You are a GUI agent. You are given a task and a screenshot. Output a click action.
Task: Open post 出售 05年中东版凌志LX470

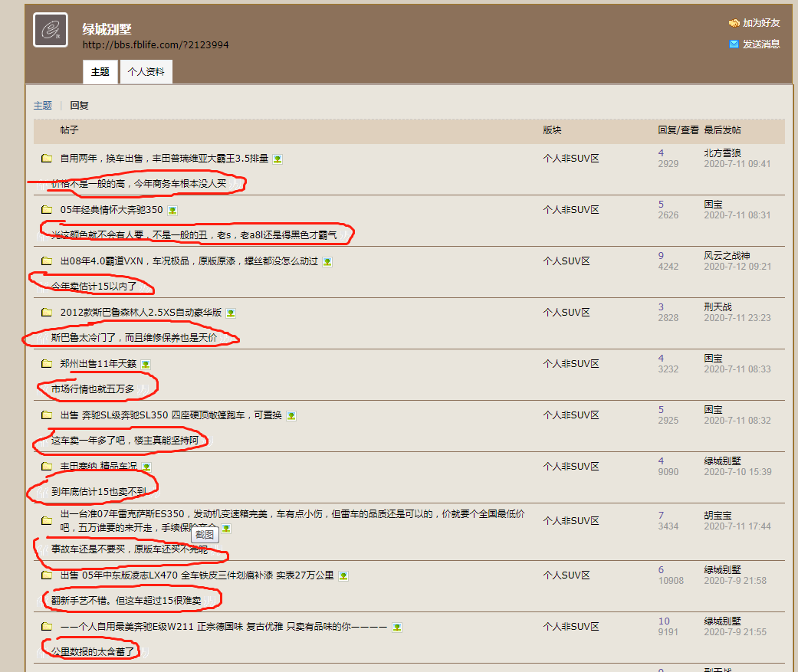[x=197, y=575]
